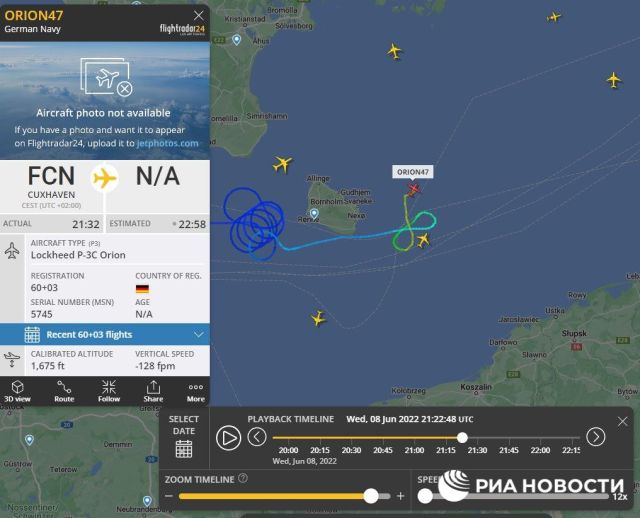This screenshot has width=640, height=518.
Task: Zoom out timeline with minus button
Action: point(169,496)
